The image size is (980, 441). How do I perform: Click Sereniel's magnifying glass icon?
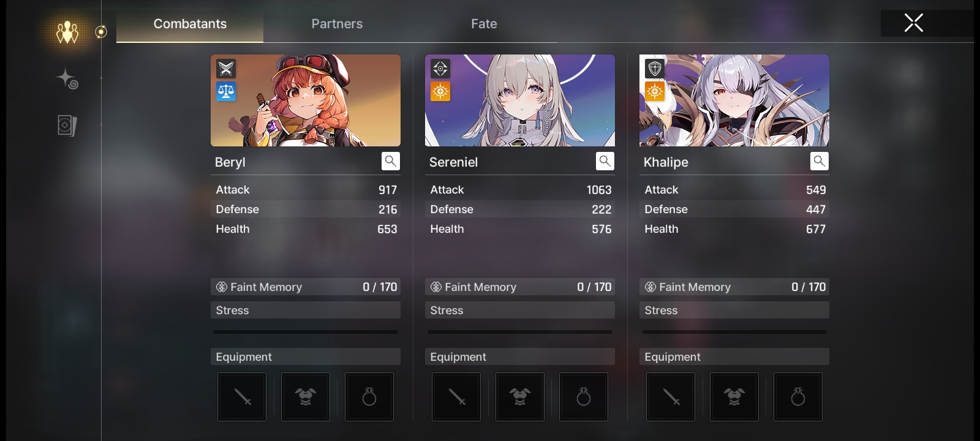tap(605, 161)
